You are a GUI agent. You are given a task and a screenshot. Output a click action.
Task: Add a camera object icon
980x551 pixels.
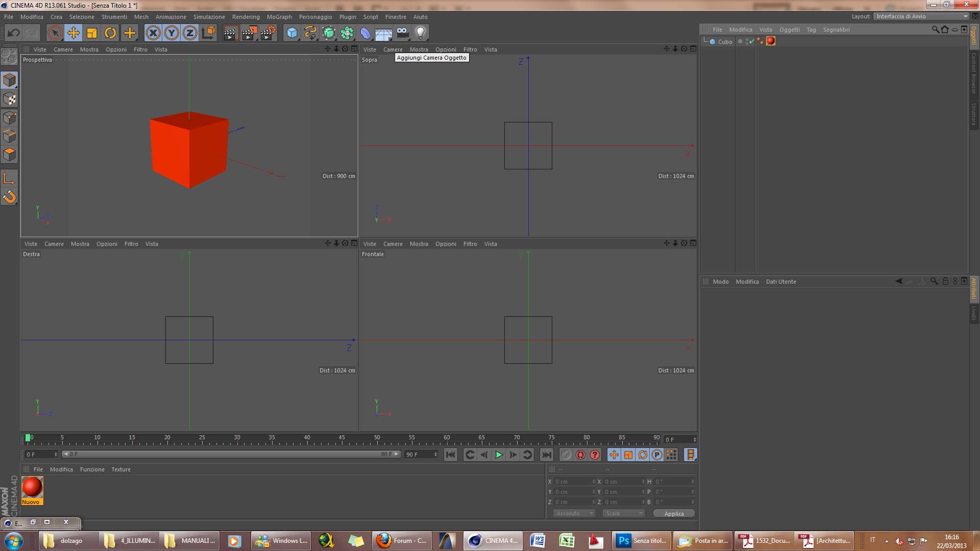click(x=402, y=33)
